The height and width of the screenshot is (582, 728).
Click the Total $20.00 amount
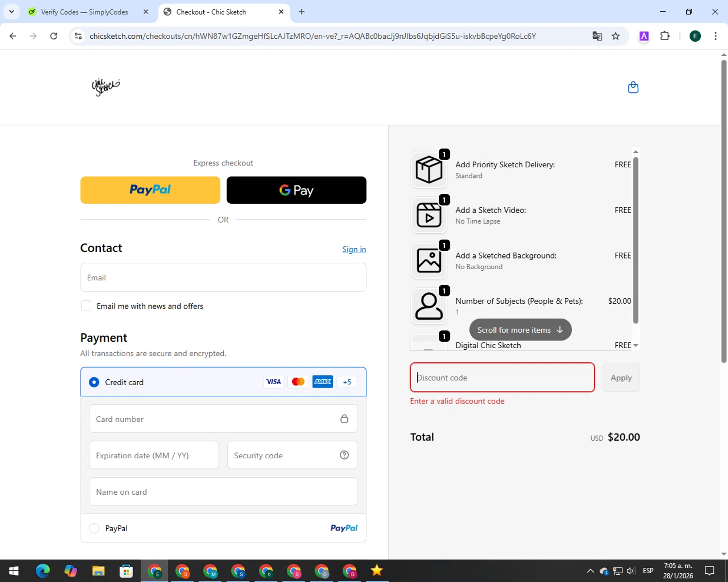point(624,437)
